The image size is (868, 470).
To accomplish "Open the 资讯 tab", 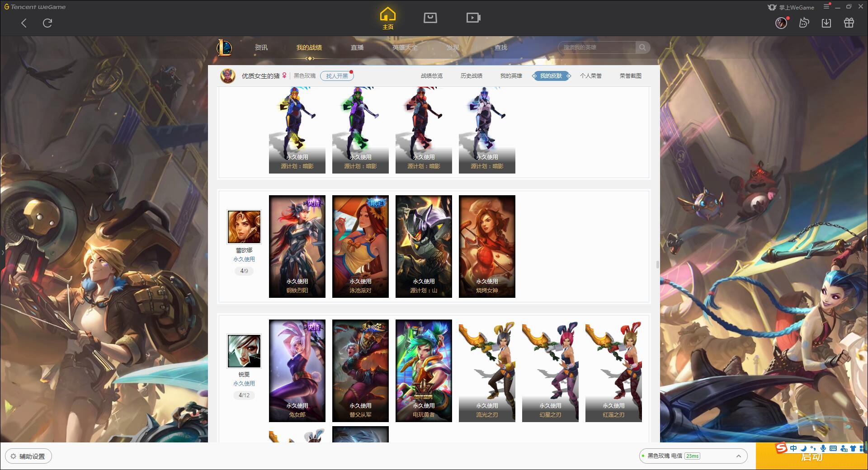I will pos(261,47).
